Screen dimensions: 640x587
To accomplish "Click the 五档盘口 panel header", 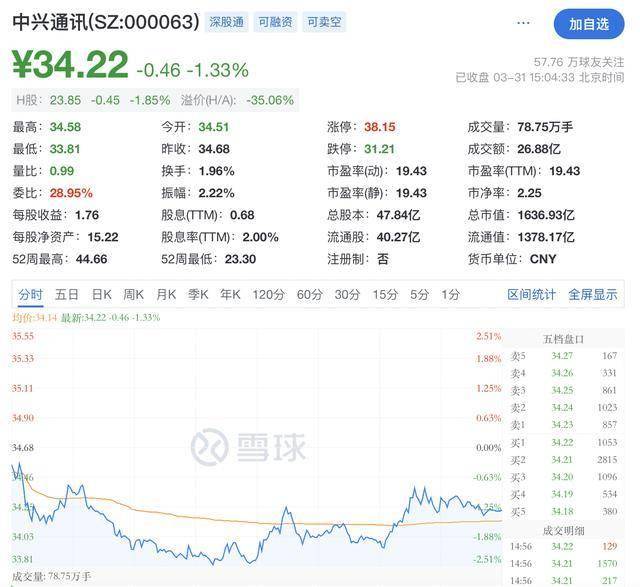I will click(563, 339).
